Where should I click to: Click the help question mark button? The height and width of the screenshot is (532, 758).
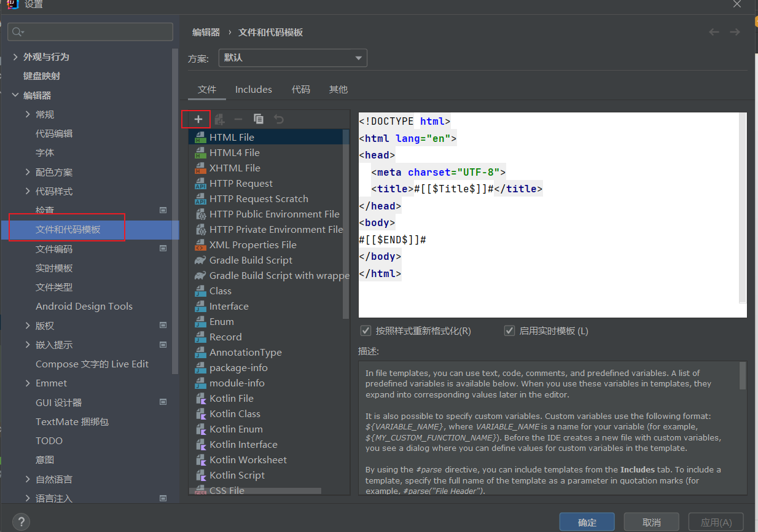tap(21, 522)
